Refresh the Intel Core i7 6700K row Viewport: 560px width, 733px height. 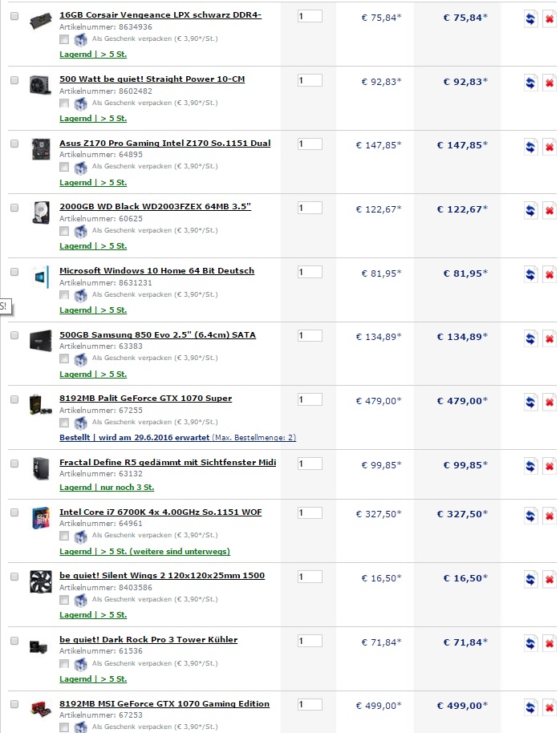coord(531,515)
